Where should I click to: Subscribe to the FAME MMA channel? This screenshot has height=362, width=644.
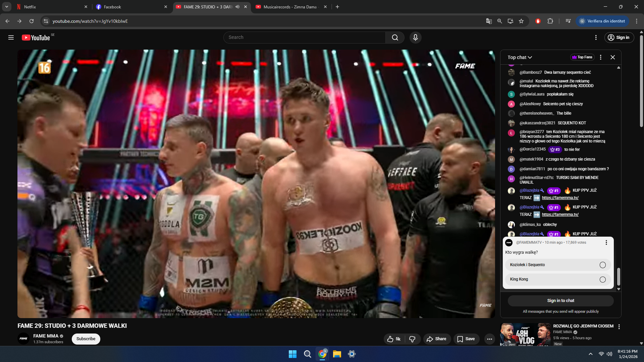(x=86, y=339)
